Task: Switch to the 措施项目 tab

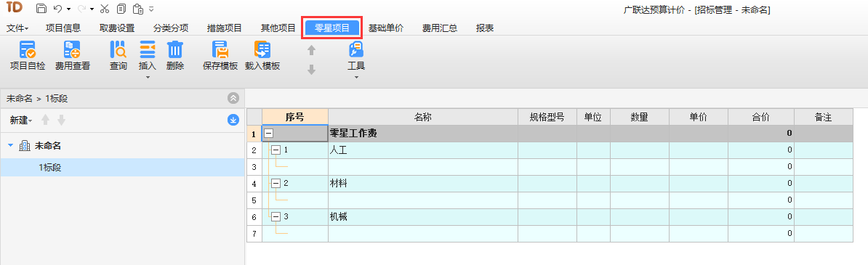Action: (224, 28)
